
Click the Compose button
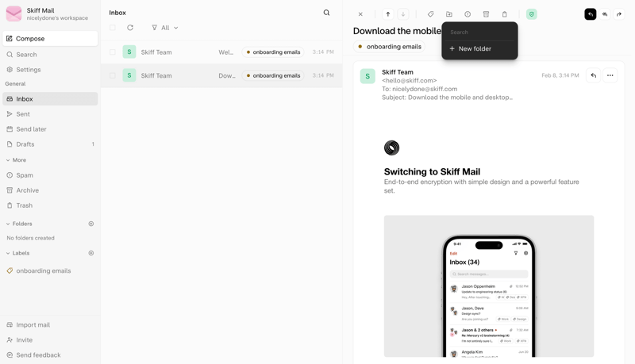50,38
